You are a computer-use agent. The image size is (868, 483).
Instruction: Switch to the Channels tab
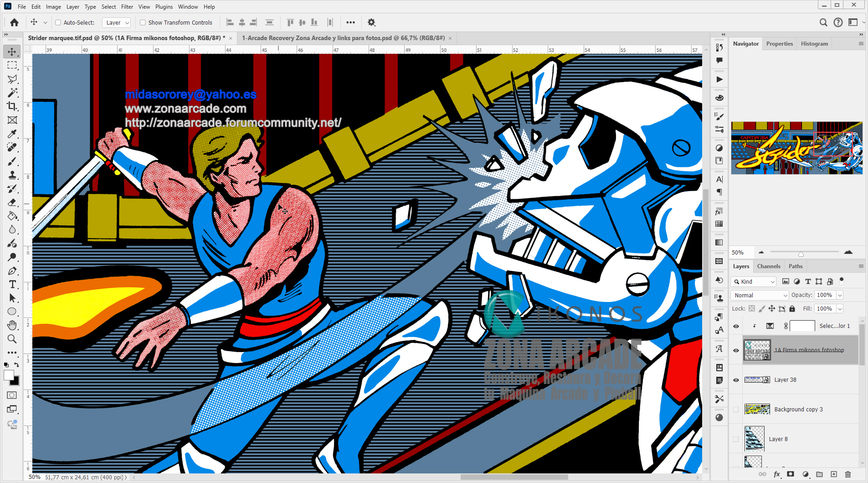(769, 266)
